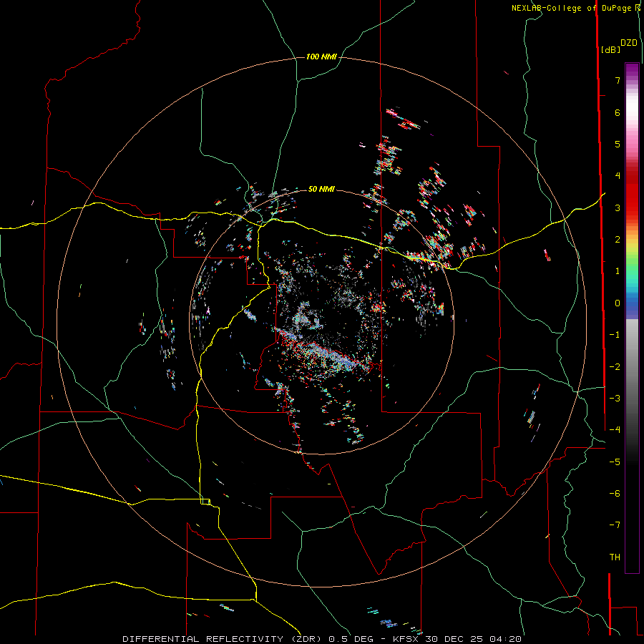
Task: Click the -4 value on color scale
Action: coord(615,430)
